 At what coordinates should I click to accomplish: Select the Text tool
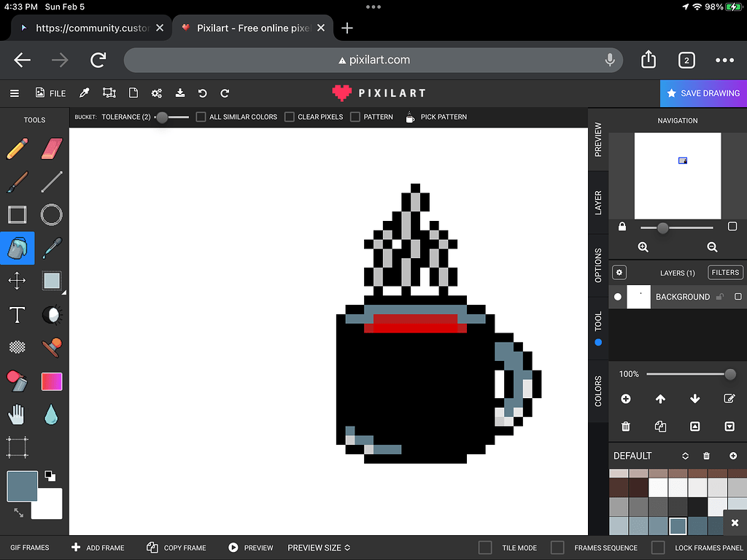pos(18,314)
